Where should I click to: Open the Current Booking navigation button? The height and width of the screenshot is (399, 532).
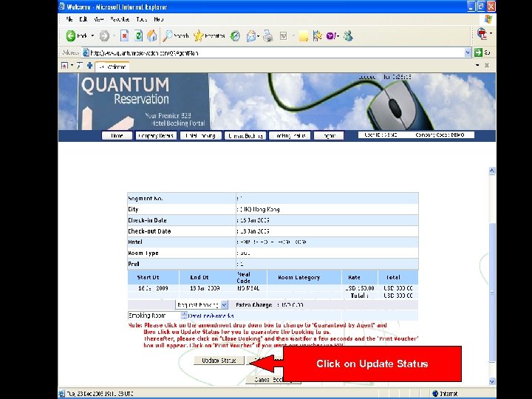click(x=245, y=136)
